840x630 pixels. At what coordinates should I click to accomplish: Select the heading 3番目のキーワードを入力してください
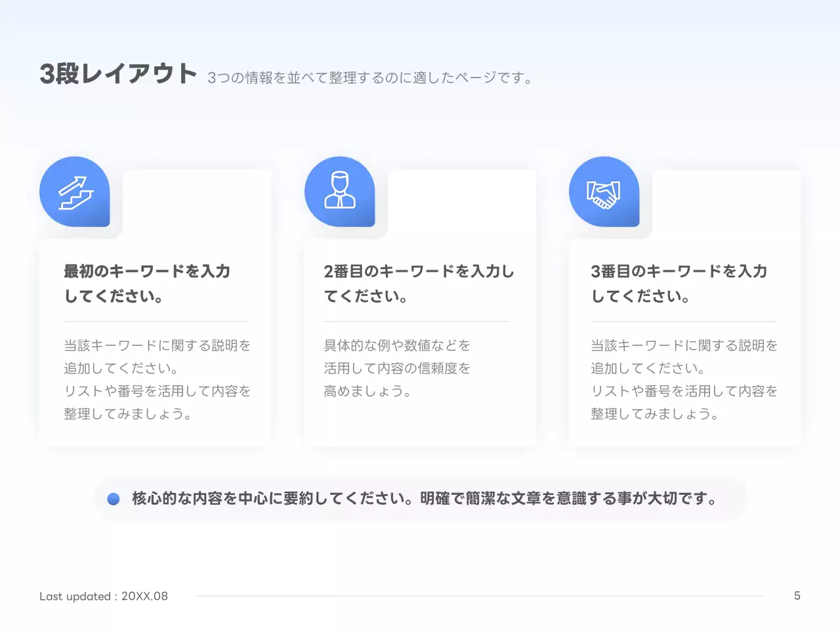click(x=679, y=283)
